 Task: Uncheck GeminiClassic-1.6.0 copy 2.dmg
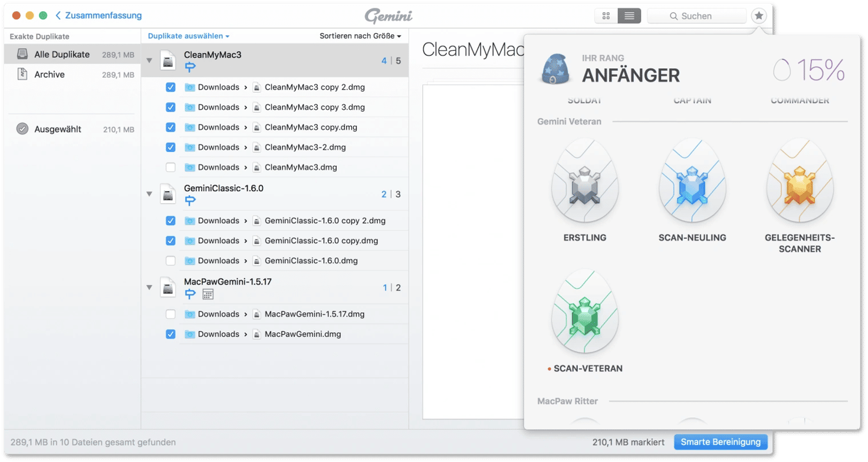click(170, 221)
